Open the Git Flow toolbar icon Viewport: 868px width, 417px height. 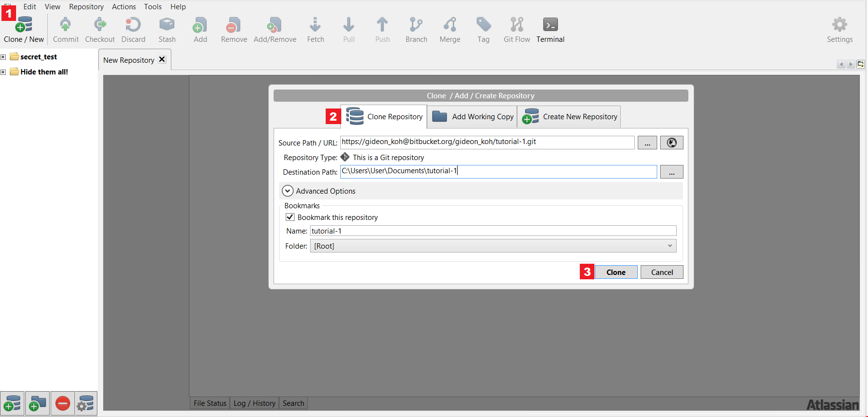coord(517,30)
